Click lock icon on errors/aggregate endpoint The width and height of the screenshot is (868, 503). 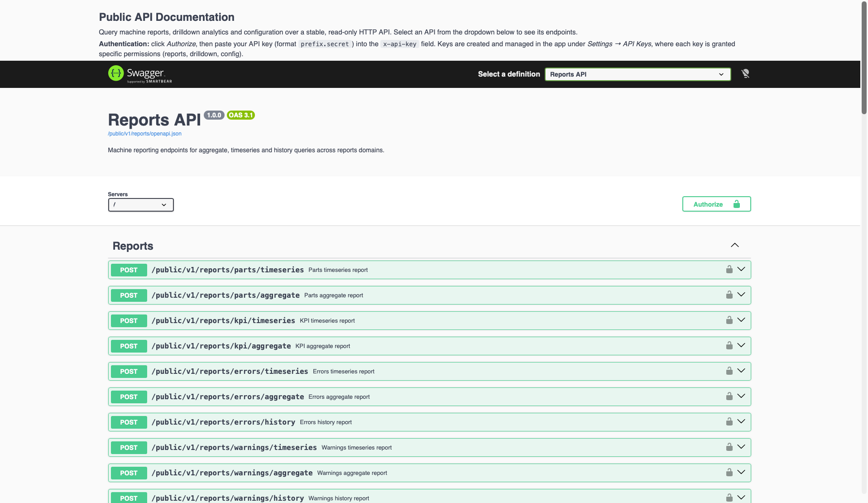(729, 396)
